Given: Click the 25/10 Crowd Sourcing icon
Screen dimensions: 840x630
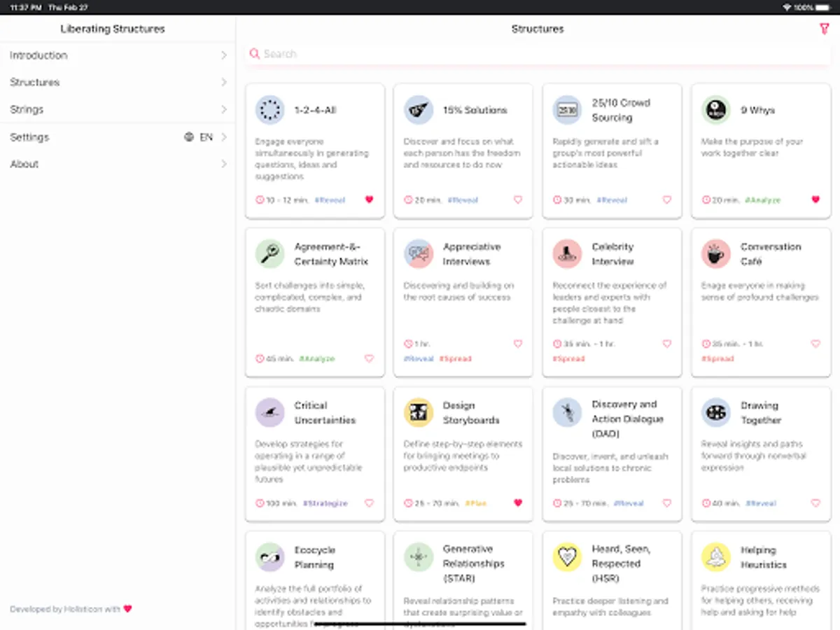Looking at the screenshot, I should coord(567,110).
